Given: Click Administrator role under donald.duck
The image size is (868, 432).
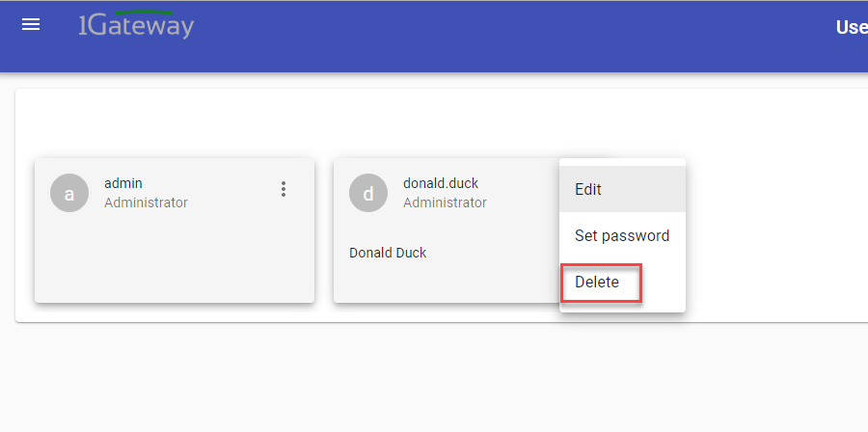Looking at the screenshot, I should pyautogui.click(x=445, y=202).
